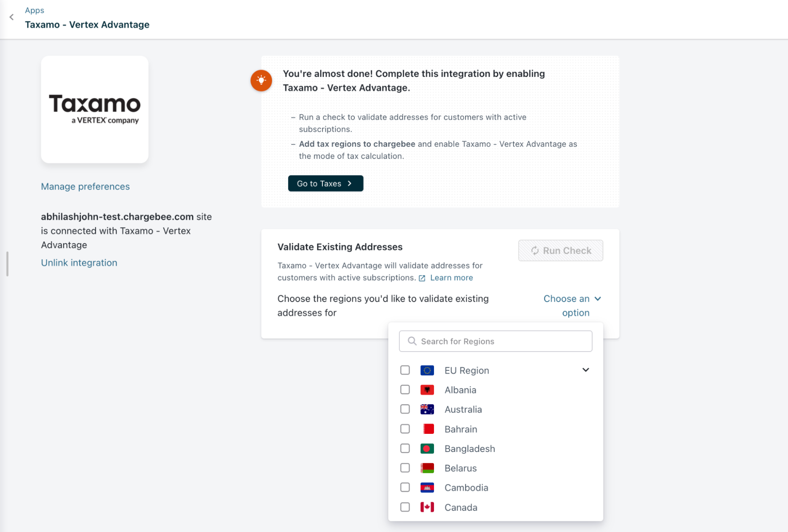Image resolution: width=788 pixels, height=532 pixels.
Task: Click the Taxamo logo thumbnail
Action: [95, 109]
